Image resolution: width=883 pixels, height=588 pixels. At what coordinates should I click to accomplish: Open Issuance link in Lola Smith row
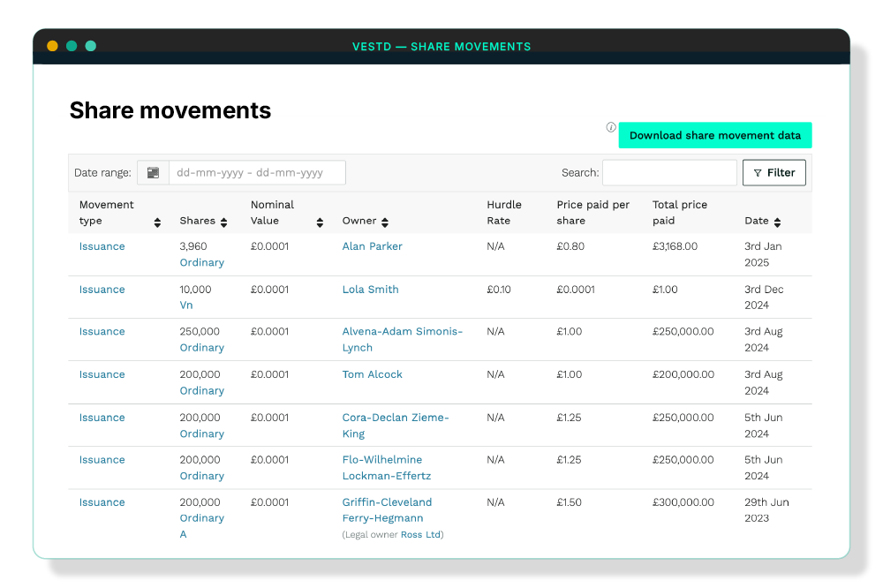(x=102, y=290)
